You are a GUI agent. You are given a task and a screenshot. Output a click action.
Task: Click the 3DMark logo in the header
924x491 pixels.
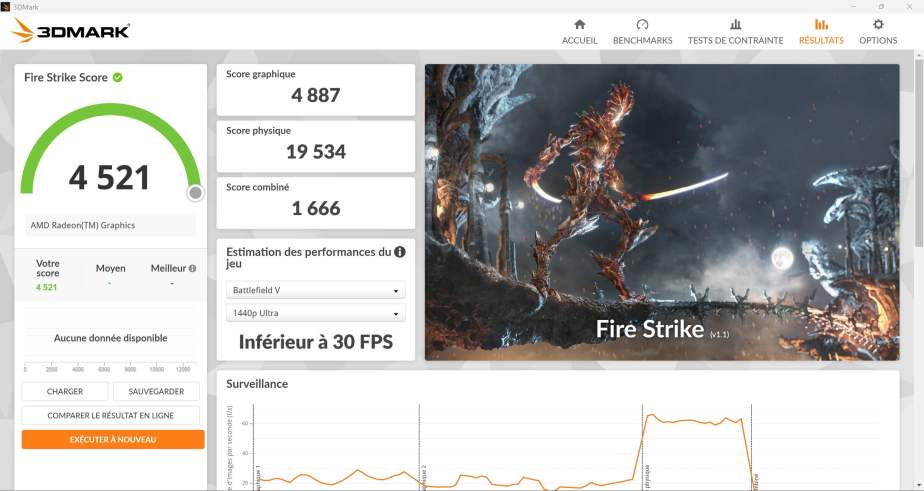tap(70, 31)
